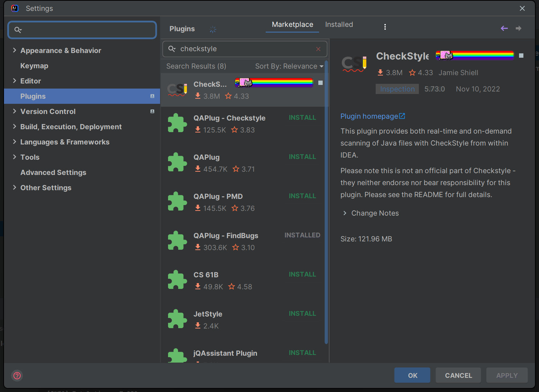Viewport: 539px width, 392px height.
Task: Expand Appearance & Behavior settings
Action: [x=15, y=50]
